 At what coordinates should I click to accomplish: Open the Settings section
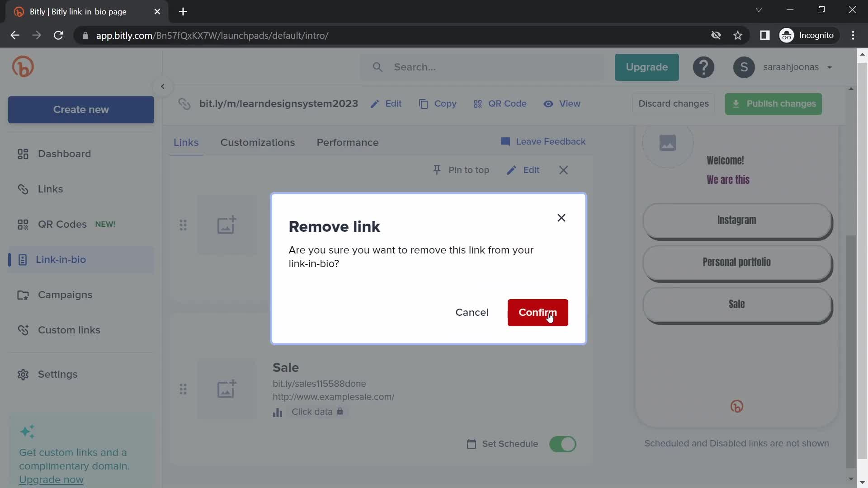click(58, 374)
